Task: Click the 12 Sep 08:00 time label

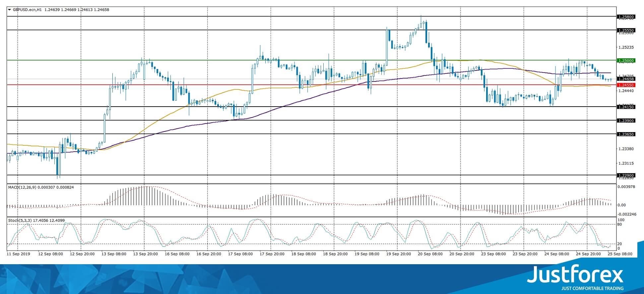Action: point(51,254)
